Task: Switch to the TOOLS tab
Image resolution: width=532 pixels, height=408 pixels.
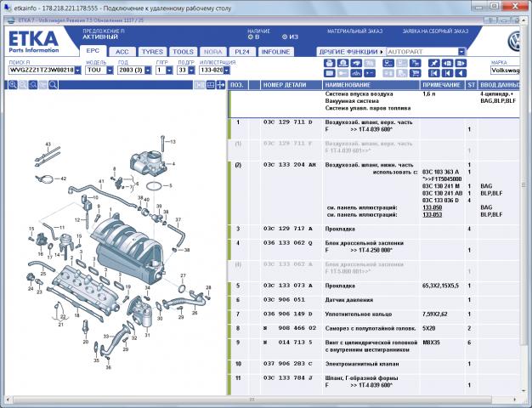Action: pos(183,52)
